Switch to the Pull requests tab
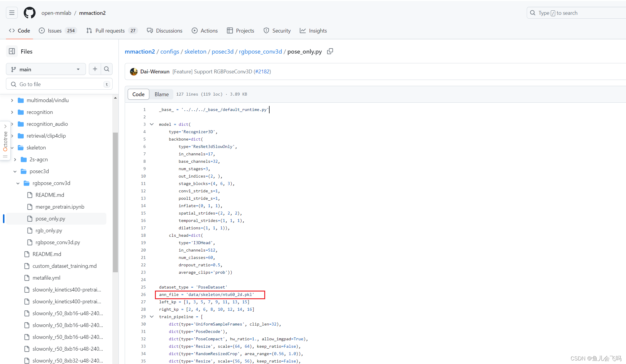 110,30
